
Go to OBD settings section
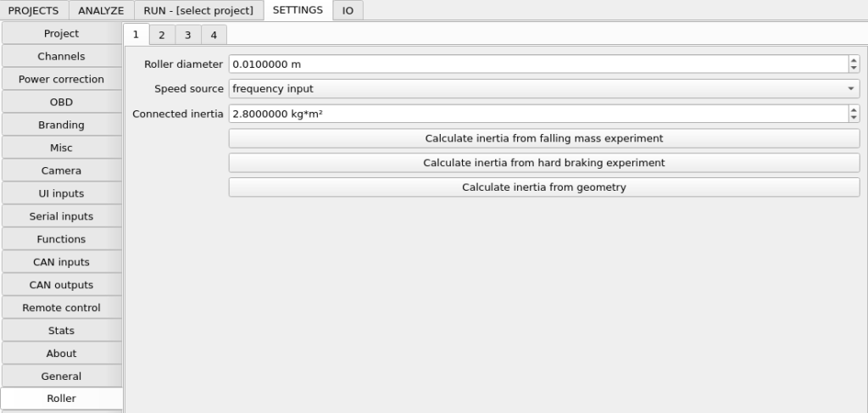click(61, 102)
